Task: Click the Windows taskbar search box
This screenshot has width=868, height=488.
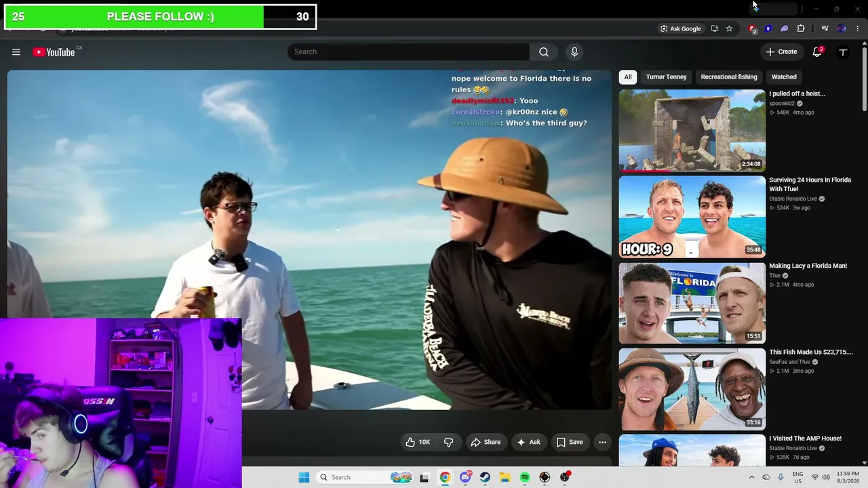Action: [363, 477]
